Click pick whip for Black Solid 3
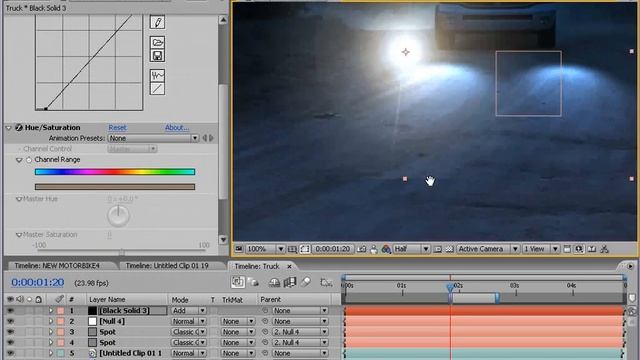Screen dimensions: 640x360 (x=265, y=311)
